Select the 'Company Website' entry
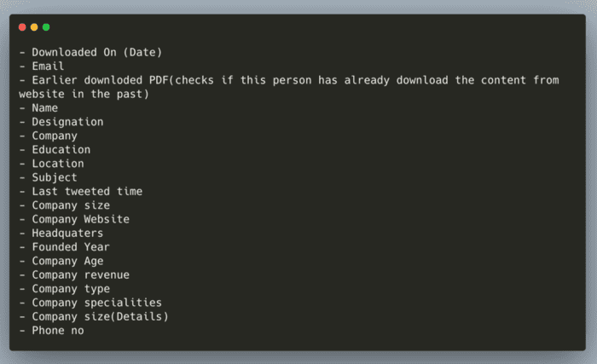This screenshot has height=364, width=597. pos(74,220)
